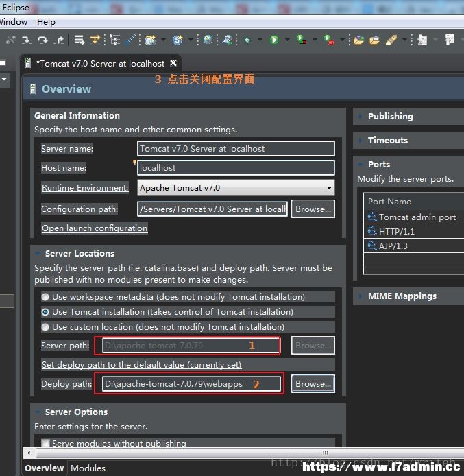Switch to the Overview bottom tab

point(45,468)
